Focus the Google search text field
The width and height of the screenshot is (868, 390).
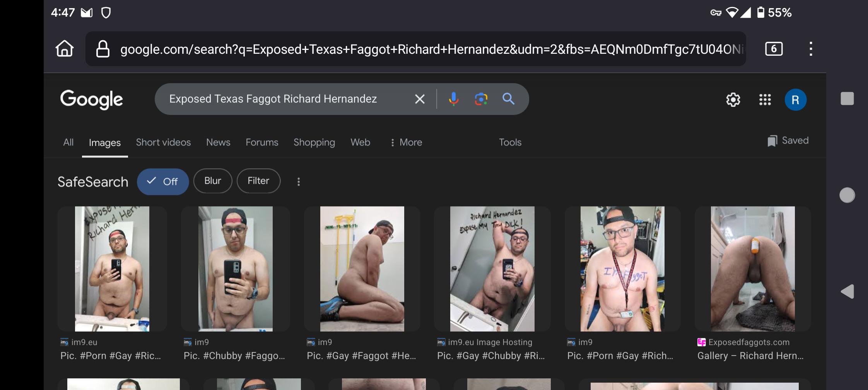click(x=273, y=99)
